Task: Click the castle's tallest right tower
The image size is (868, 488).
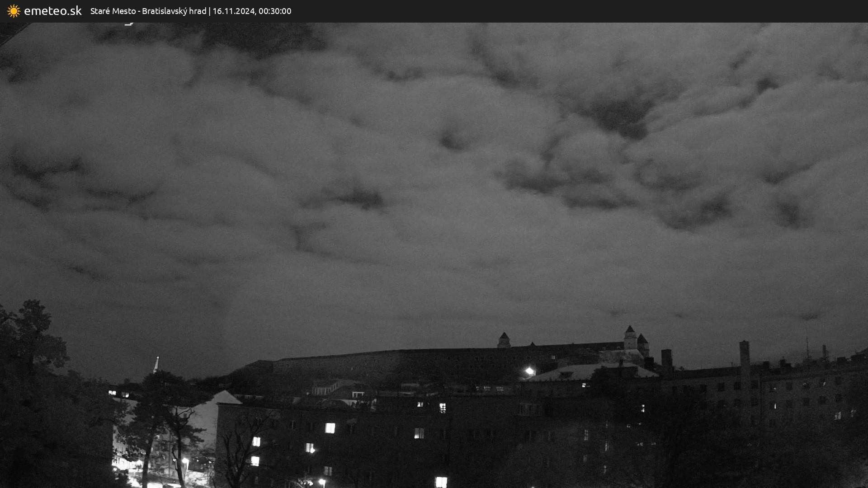Action: (x=630, y=337)
